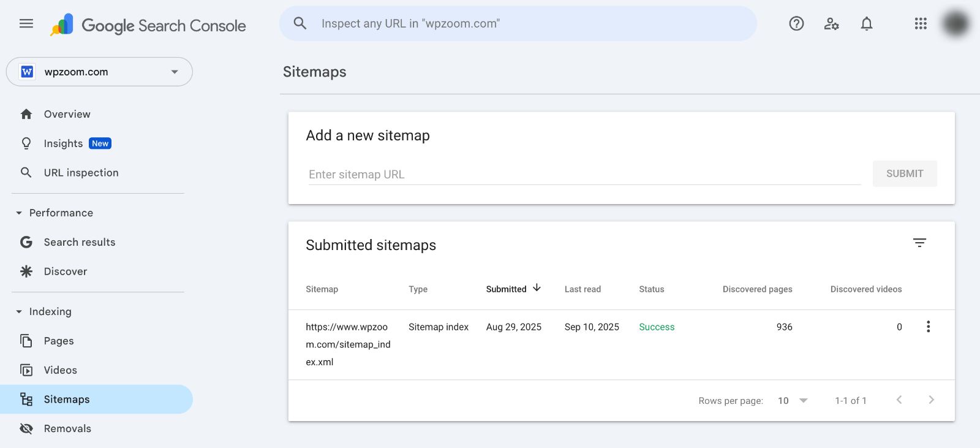Collapse the Performance section
The image size is (980, 448).
(19, 213)
